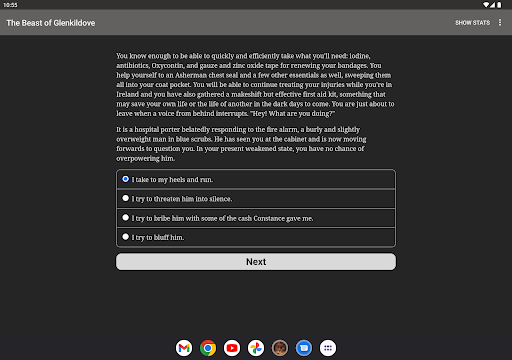Tap the clock showing 10:55
This screenshot has height=360, width=512.
[x=10, y=5]
